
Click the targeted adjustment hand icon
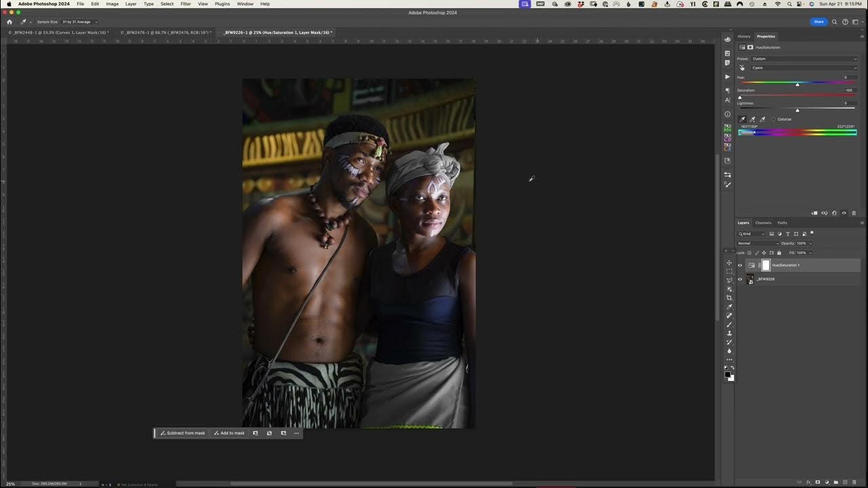coord(742,68)
